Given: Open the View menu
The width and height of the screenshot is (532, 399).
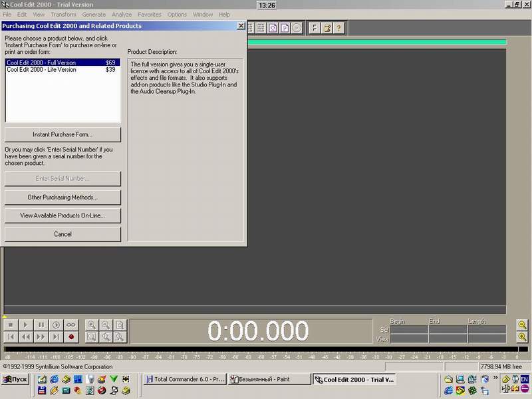Looking at the screenshot, I should coord(39,15).
